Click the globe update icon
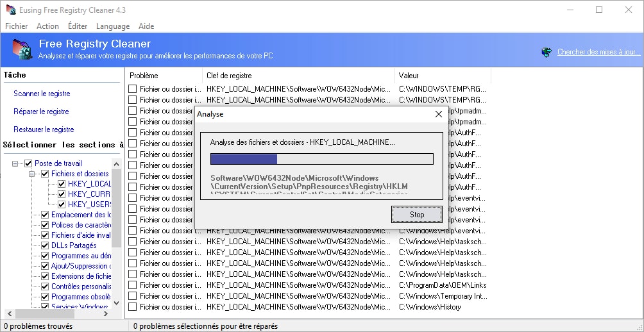This screenshot has width=644, height=332. 547,52
